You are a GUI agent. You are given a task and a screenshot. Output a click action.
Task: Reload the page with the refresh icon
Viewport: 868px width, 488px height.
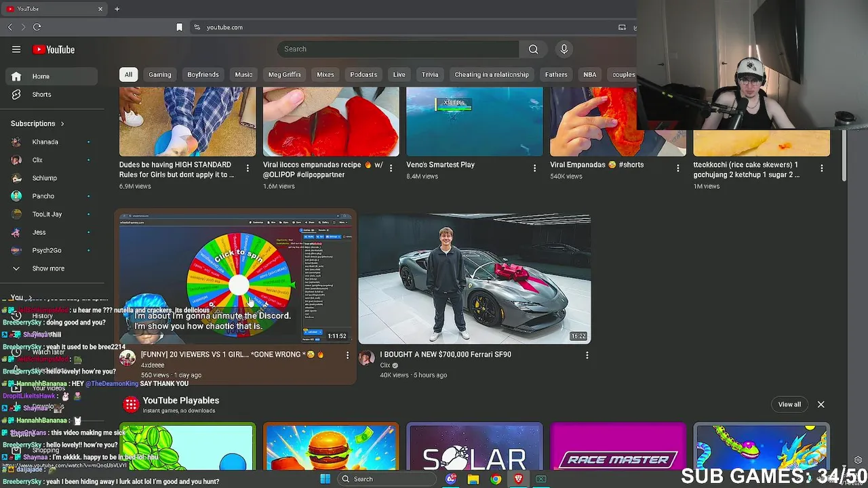tap(37, 27)
